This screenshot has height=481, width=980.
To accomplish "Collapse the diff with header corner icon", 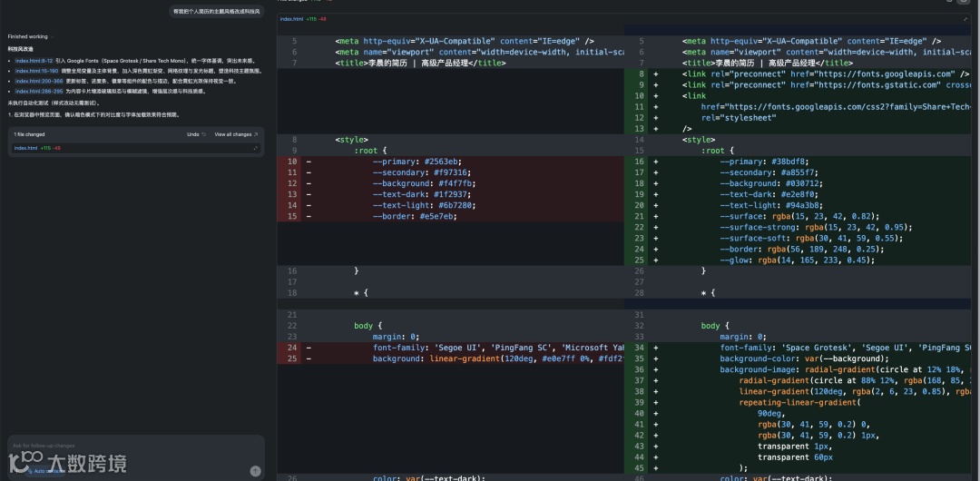I will 966,19.
